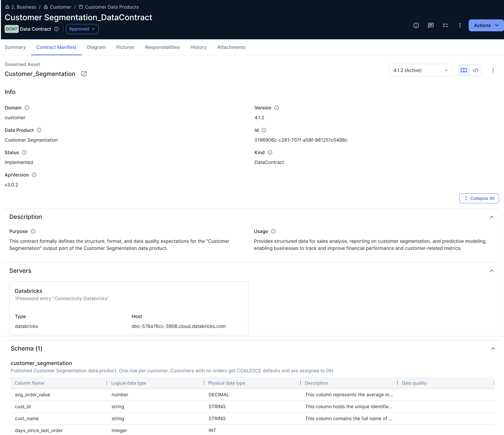
Task: Go to 2. Business breadcrumb
Action: click(x=24, y=7)
